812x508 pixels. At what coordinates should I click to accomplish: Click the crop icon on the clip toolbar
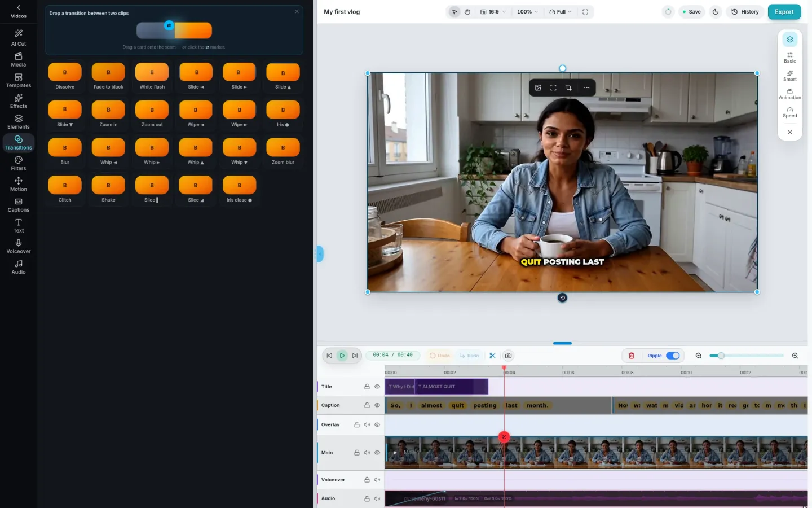click(568, 87)
